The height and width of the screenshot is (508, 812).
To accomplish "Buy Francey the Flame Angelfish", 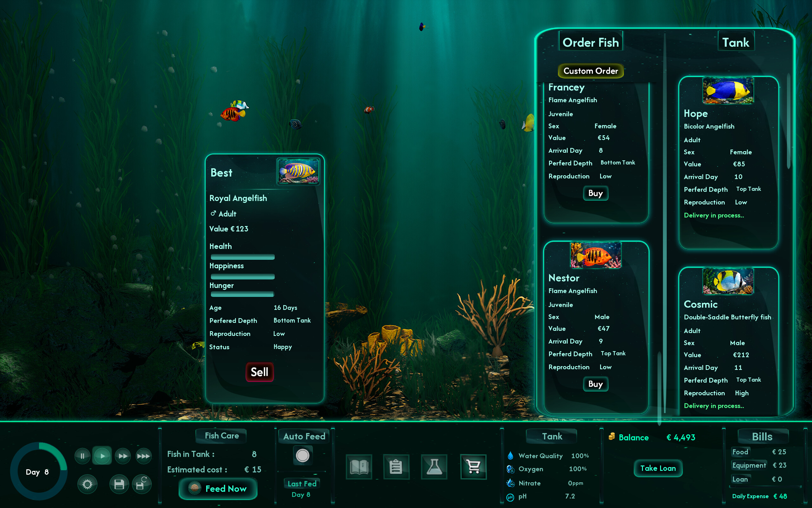I will point(596,193).
